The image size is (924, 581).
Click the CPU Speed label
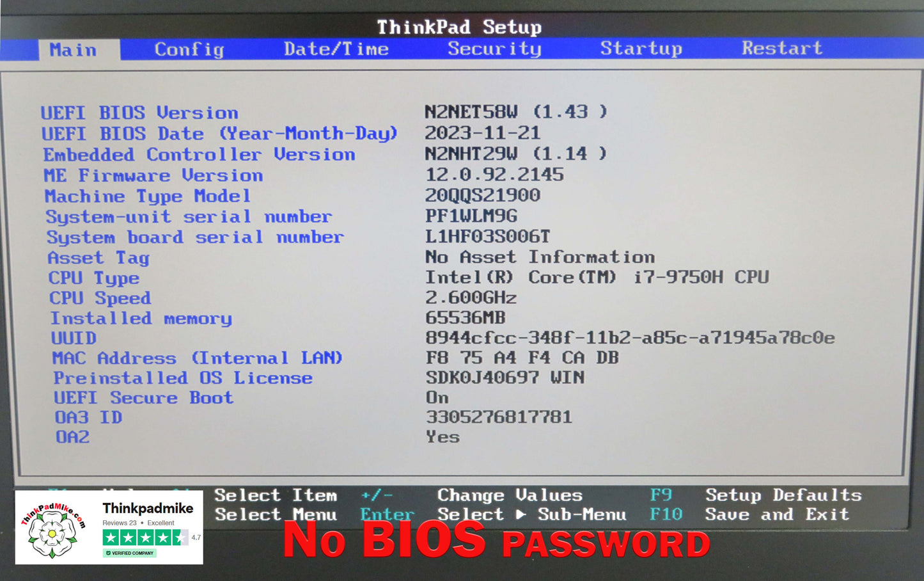[x=100, y=298]
